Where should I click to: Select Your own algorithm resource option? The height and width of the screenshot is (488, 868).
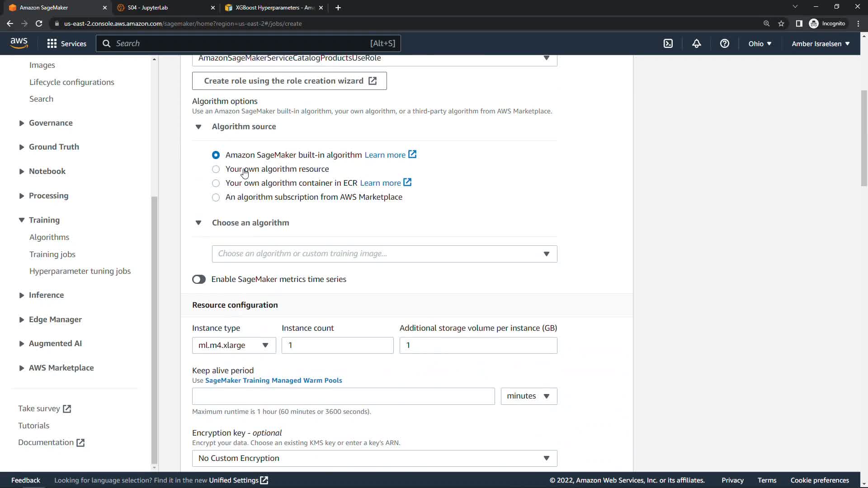coord(216,169)
